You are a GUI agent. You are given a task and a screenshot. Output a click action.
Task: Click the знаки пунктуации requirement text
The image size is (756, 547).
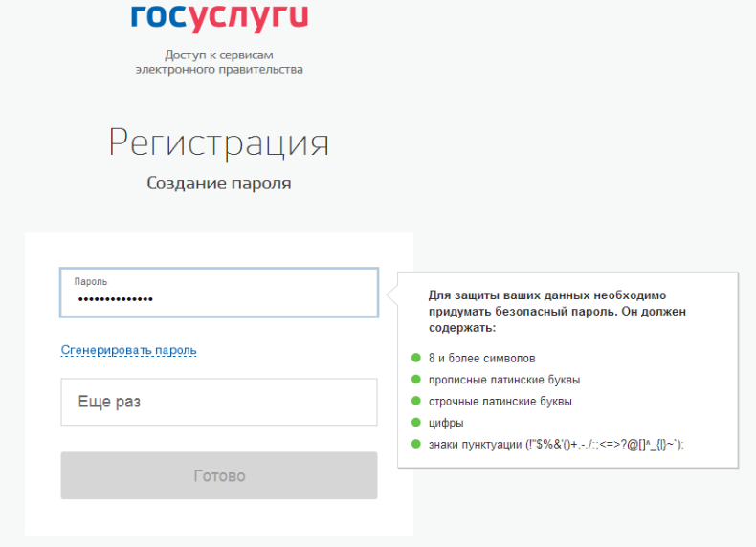(556, 445)
